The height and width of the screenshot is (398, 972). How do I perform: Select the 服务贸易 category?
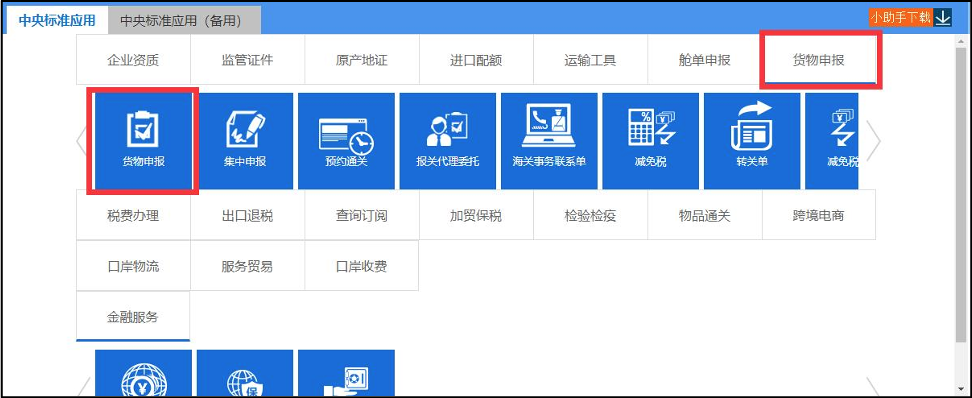(x=247, y=266)
